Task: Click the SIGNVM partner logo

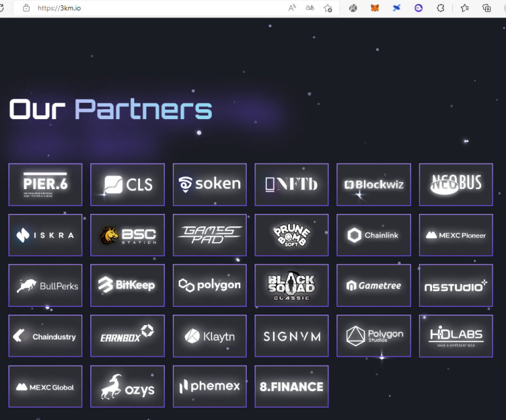Action: pos(291,336)
